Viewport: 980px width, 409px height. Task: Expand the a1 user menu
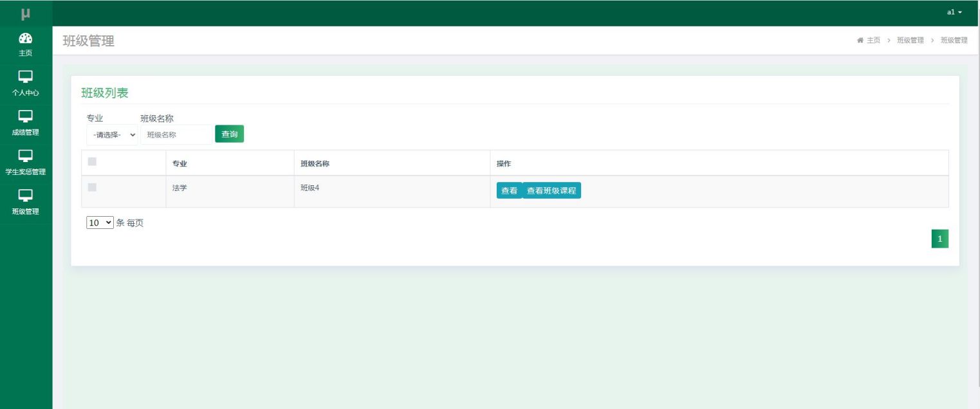[954, 13]
